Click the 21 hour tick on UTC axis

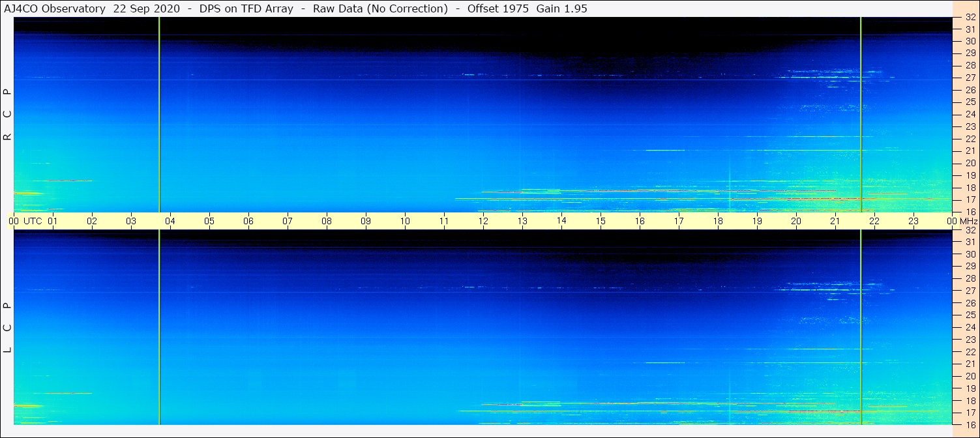click(x=835, y=221)
